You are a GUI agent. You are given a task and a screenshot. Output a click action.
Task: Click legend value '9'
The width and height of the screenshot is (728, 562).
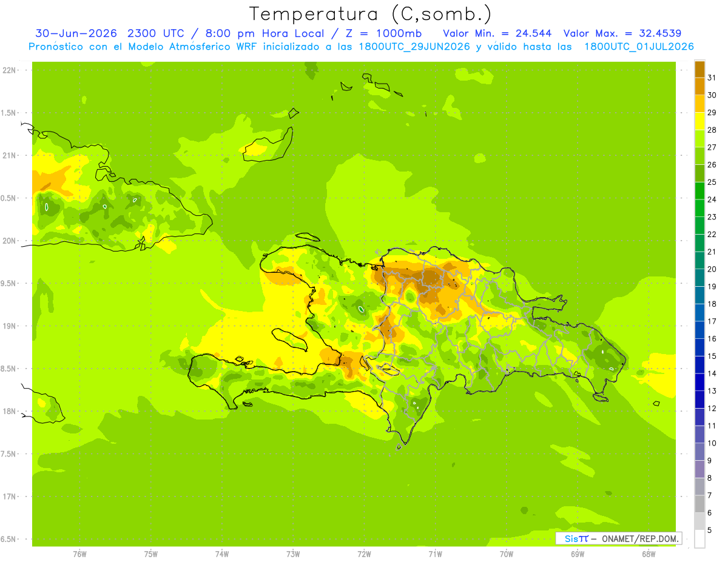[x=709, y=461]
